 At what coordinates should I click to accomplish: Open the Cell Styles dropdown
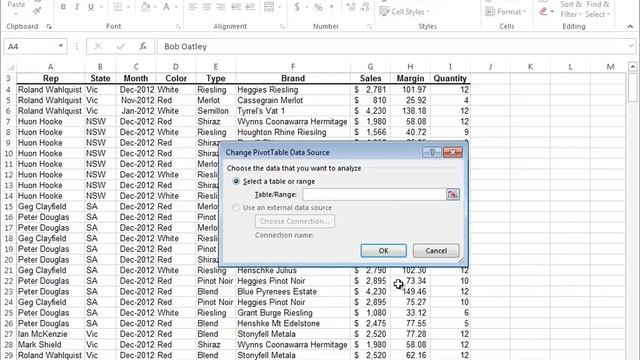[404, 12]
